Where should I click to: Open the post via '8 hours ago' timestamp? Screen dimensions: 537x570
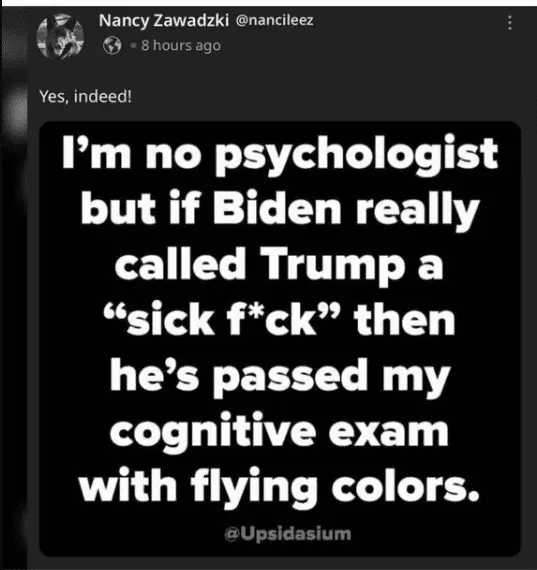[x=181, y=45]
